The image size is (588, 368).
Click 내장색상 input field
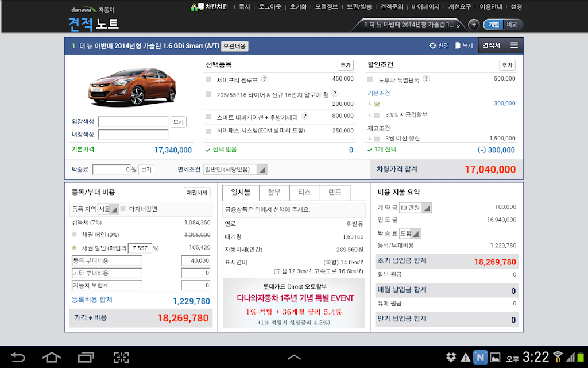133,135
